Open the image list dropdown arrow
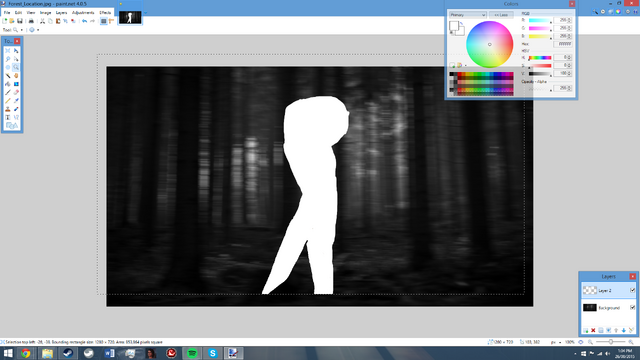 [145, 13]
